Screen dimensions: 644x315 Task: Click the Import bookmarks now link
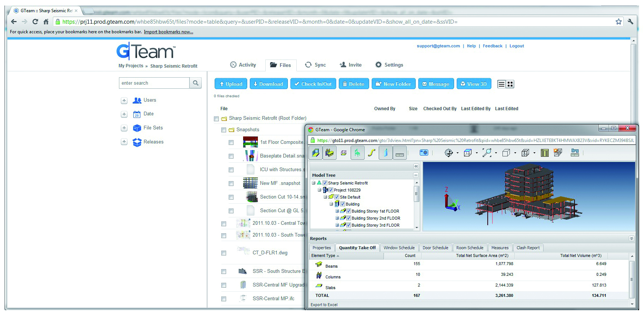point(168,32)
